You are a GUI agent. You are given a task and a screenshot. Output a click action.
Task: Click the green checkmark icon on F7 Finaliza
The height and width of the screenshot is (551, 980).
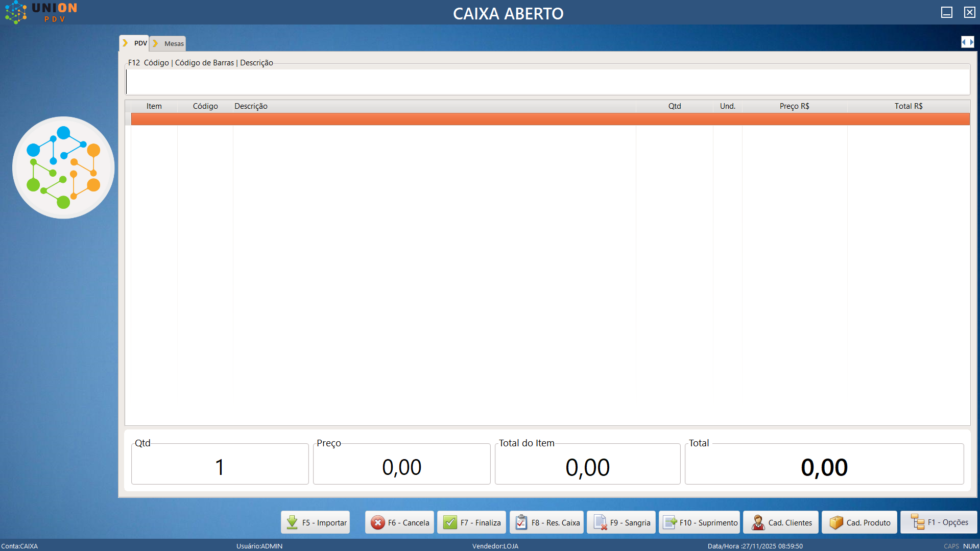[x=450, y=522]
